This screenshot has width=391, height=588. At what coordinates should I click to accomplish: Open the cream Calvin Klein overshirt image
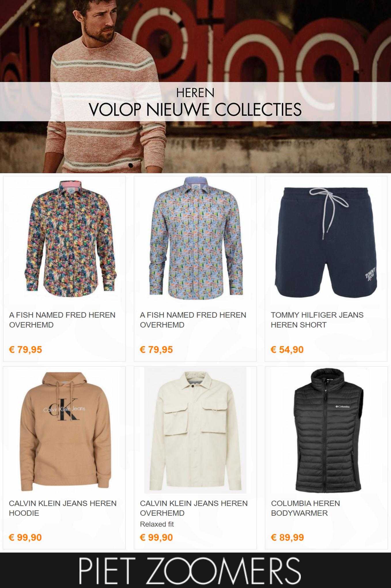pos(195,431)
